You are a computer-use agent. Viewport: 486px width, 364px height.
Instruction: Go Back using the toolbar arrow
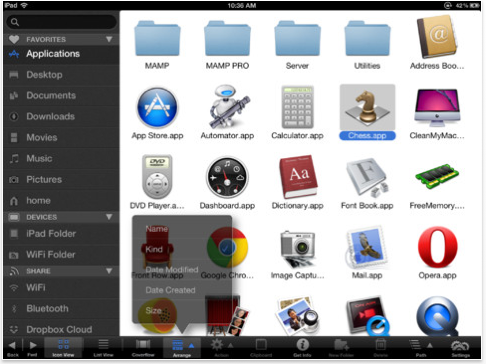12,348
